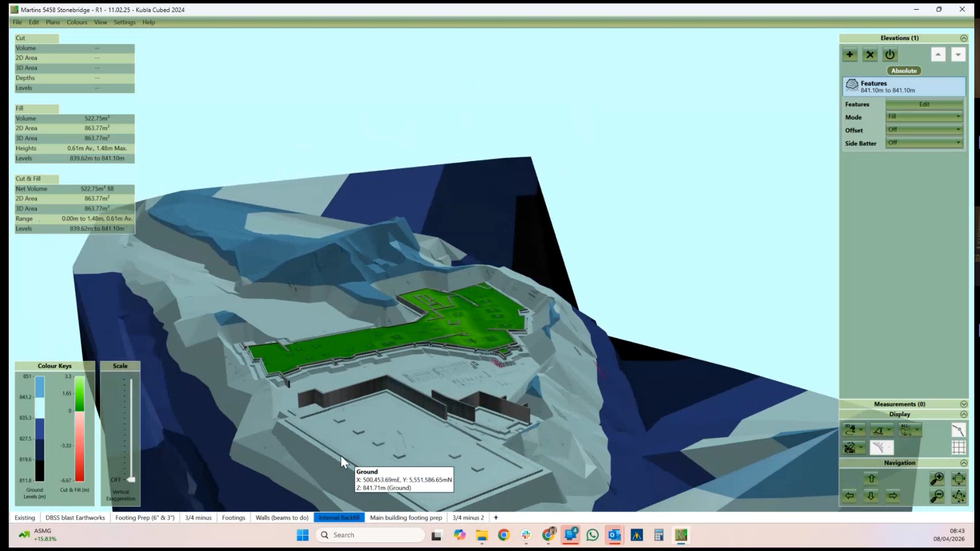The height and width of the screenshot is (551, 980).
Task: Click the zoom to extents square icon
Action: click(959, 479)
